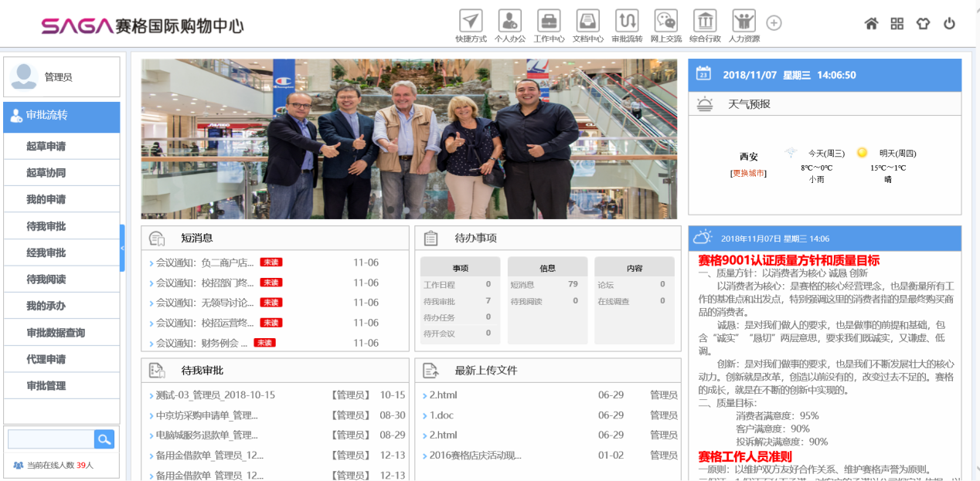Click the 综合行政 administration icon
Screen dimensions: 980x481
[x=704, y=21]
